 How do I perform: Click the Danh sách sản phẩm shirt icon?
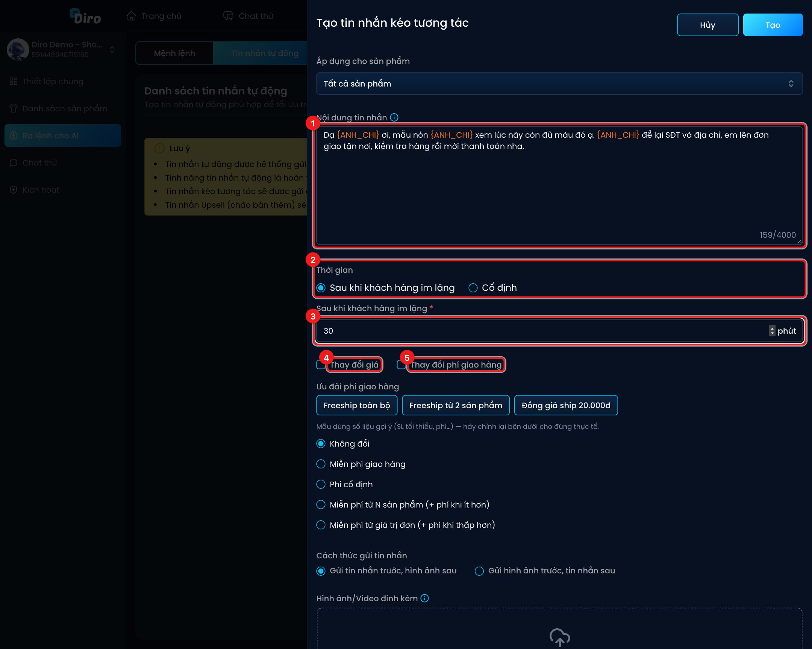[14, 109]
